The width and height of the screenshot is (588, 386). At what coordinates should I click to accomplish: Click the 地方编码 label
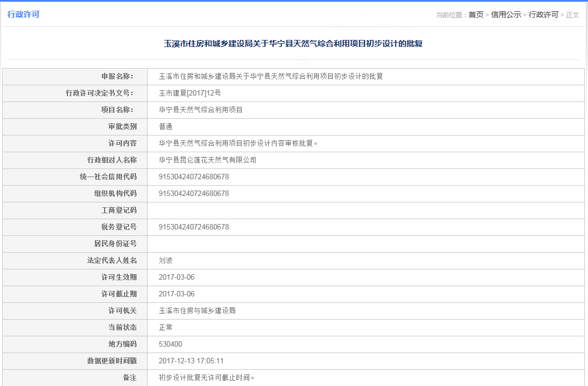tap(122, 344)
